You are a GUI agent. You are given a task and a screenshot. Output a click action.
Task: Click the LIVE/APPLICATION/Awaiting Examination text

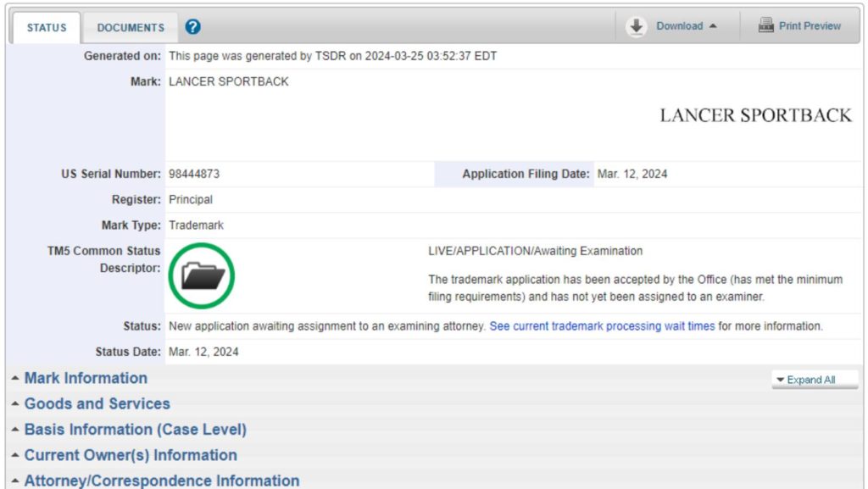coord(536,251)
